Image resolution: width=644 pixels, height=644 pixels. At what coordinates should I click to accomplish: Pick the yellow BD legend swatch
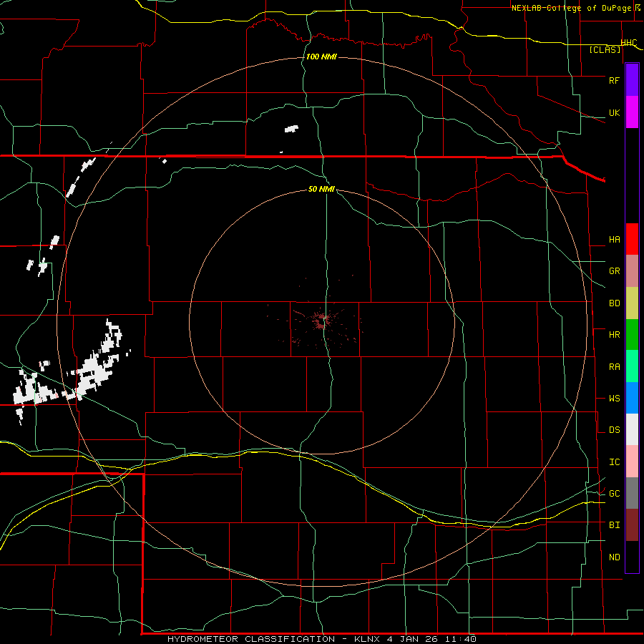click(x=632, y=303)
